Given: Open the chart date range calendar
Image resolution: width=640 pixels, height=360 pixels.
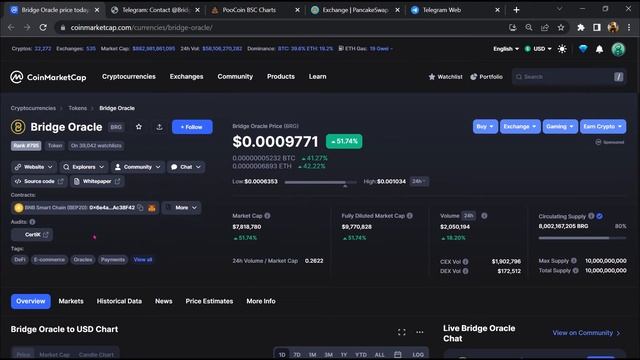Looking at the screenshot, I should tap(398, 355).
